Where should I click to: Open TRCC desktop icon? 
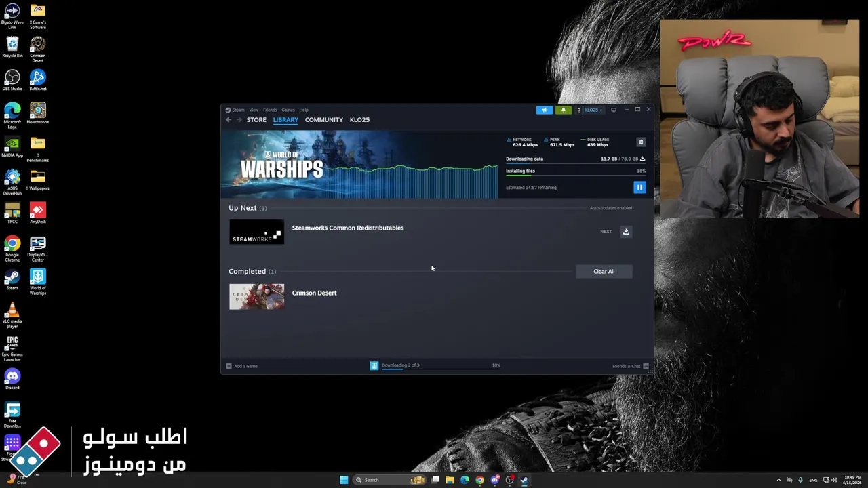click(12, 213)
